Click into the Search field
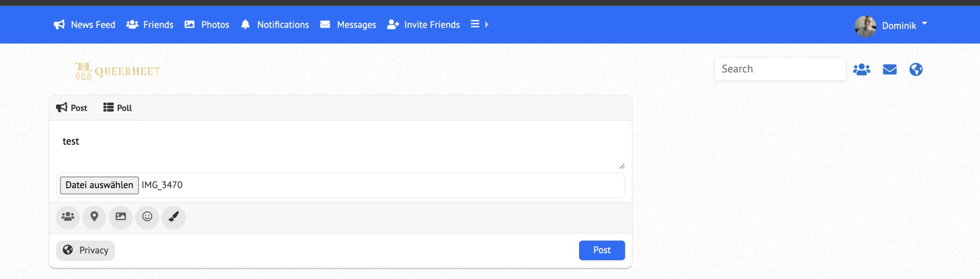This screenshot has height=279, width=980. [780, 69]
